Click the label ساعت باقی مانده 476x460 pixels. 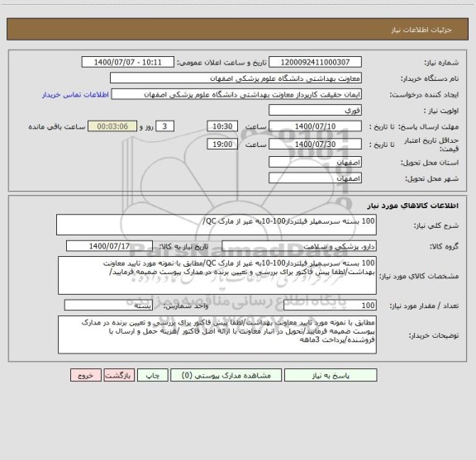pos(57,126)
